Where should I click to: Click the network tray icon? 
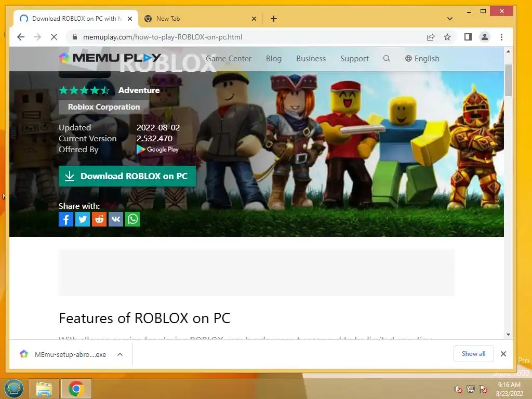[470, 389]
